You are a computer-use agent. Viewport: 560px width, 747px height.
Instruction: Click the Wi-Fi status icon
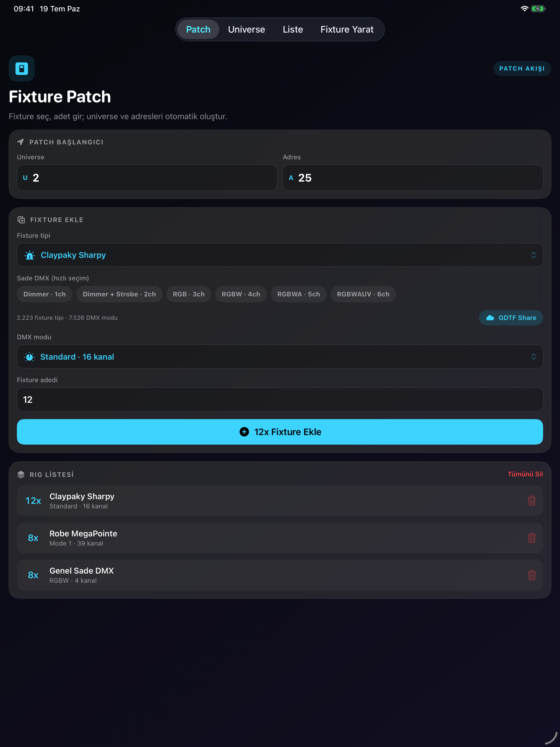[524, 9]
